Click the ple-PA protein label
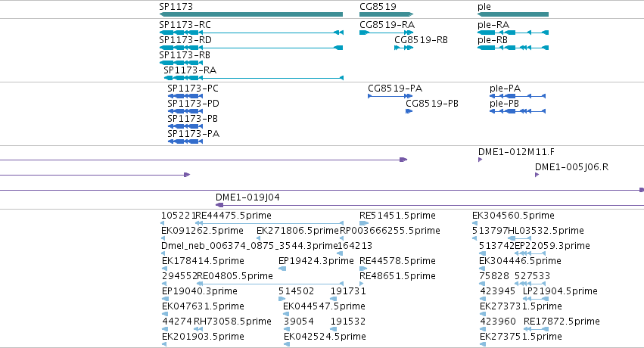 click(506, 89)
